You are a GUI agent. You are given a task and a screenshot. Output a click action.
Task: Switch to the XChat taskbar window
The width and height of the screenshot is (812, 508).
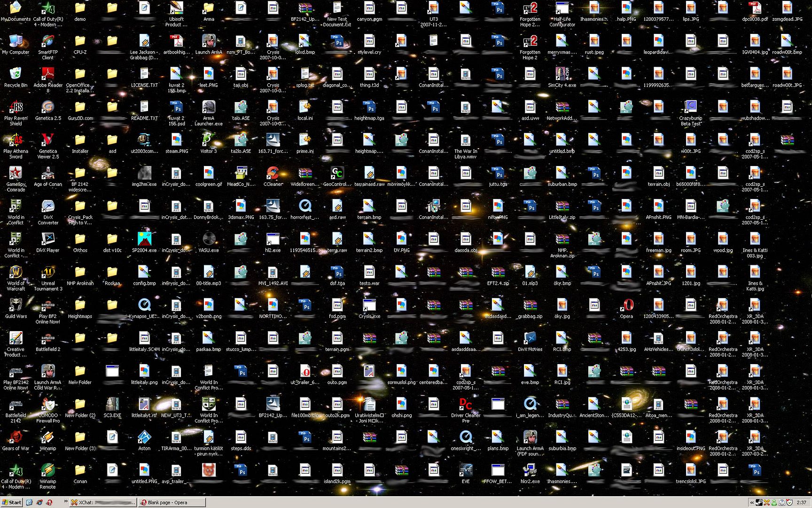point(103,502)
